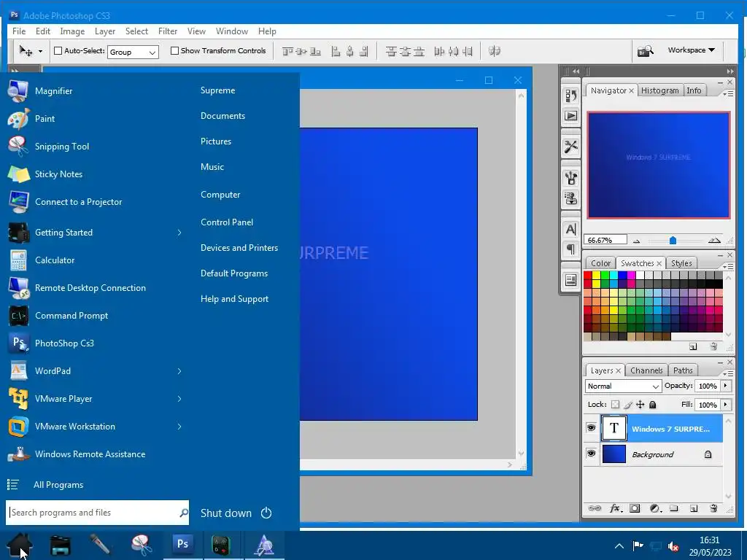747x560 pixels.
Task: Delete layer using Layers trash icon
Action: (x=713, y=508)
